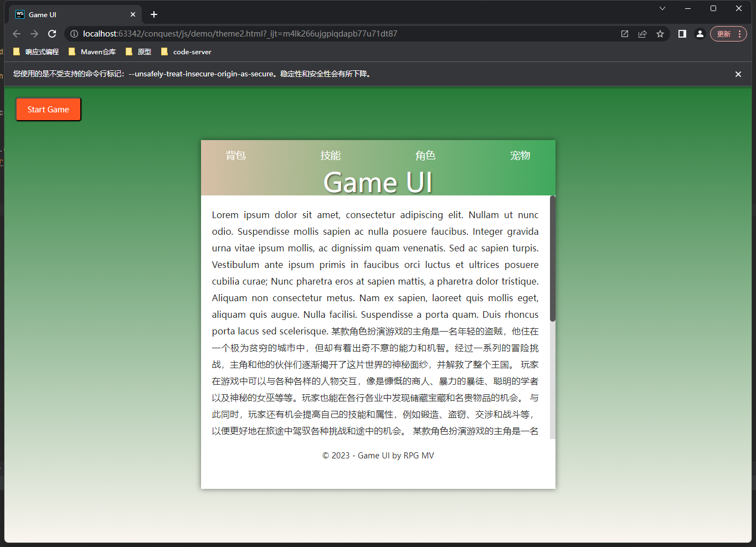
Task: Click the footer copyright text
Action: click(378, 456)
